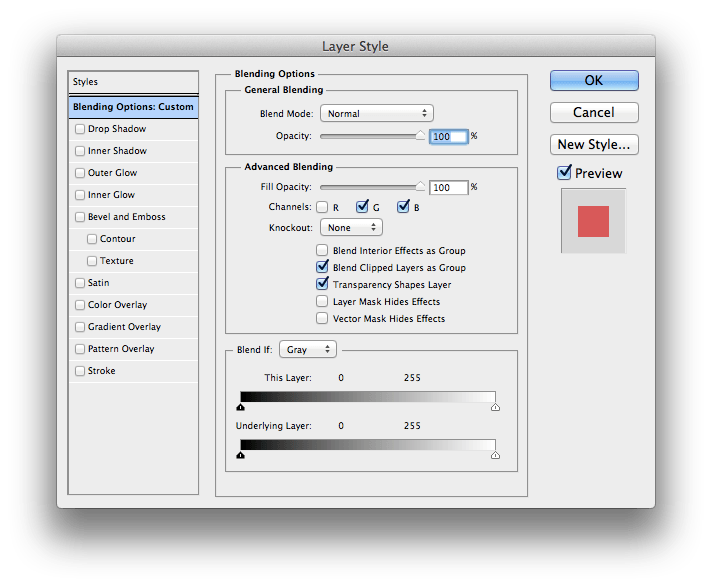Enable the Inner Shadow checkbox

pyautogui.click(x=80, y=151)
